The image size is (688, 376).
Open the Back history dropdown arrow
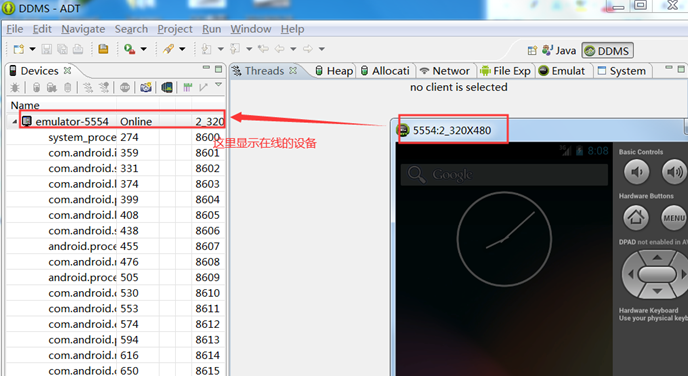[293, 49]
